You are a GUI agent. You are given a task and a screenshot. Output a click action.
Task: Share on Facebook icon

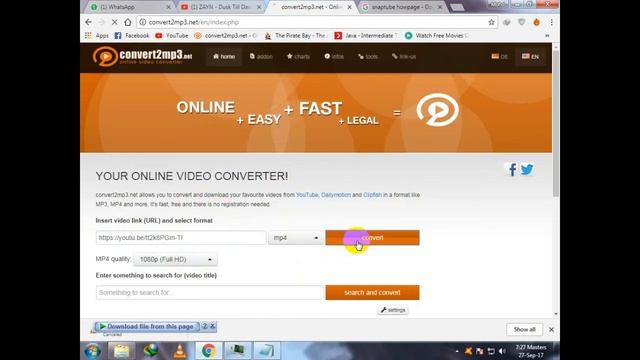point(512,169)
